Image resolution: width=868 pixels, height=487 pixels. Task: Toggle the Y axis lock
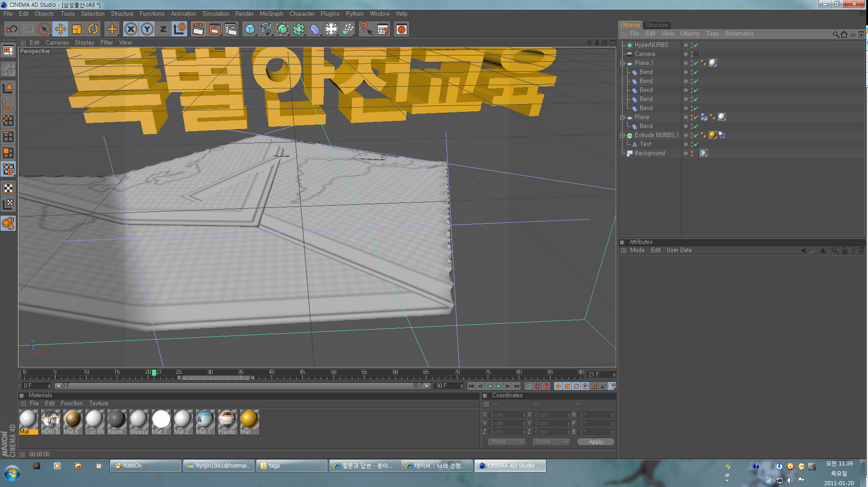[147, 29]
